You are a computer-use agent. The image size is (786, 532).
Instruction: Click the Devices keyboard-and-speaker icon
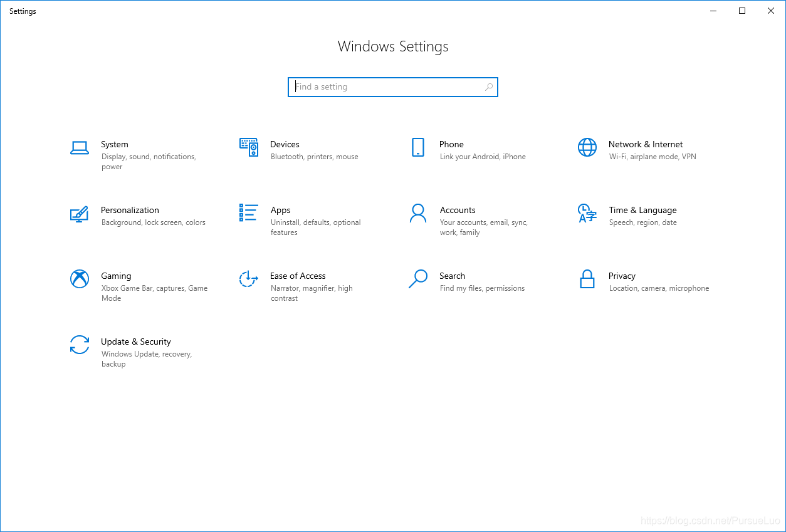pyautogui.click(x=249, y=147)
